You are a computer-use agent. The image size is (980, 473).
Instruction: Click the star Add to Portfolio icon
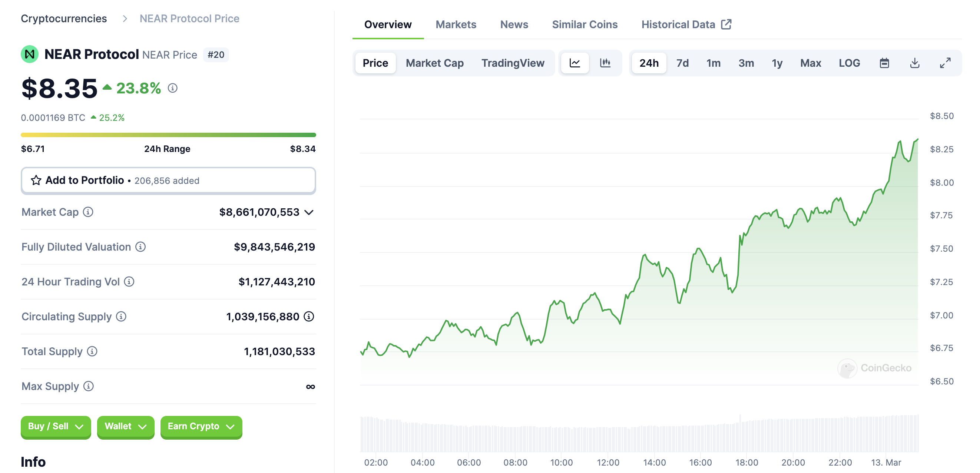pyautogui.click(x=36, y=181)
